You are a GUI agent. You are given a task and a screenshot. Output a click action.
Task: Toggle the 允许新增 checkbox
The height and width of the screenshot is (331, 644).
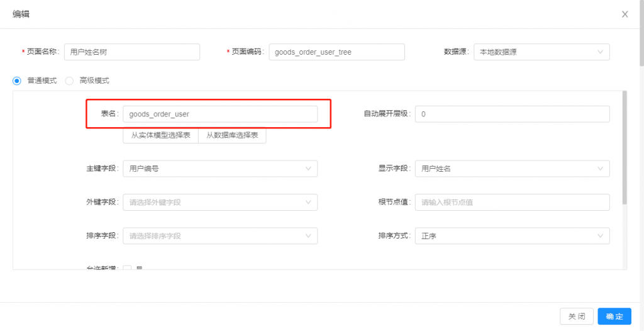tap(127, 268)
